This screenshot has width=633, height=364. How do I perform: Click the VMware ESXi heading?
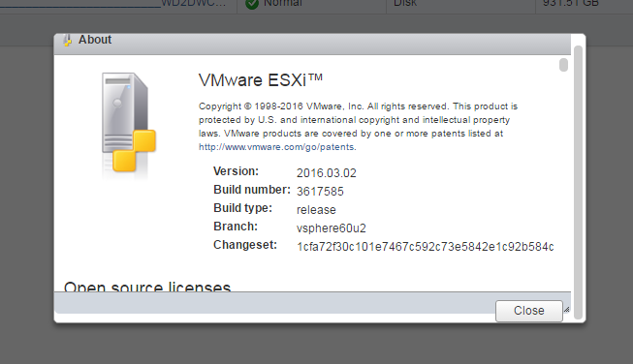tap(261, 80)
